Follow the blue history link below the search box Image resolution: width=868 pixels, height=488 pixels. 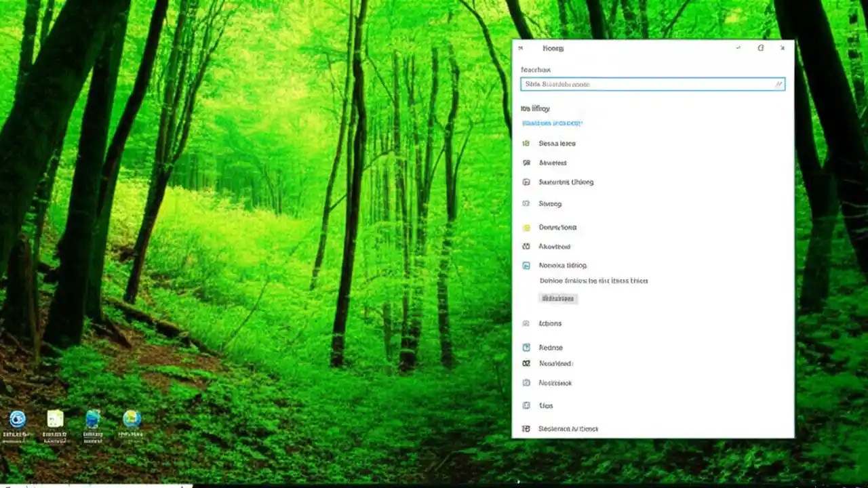(551, 123)
